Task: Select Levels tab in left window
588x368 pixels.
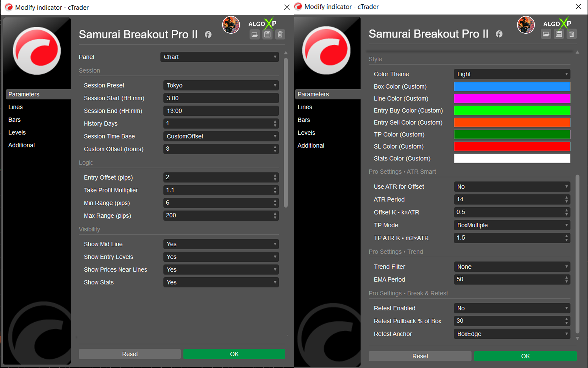Action: [x=17, y=132]
